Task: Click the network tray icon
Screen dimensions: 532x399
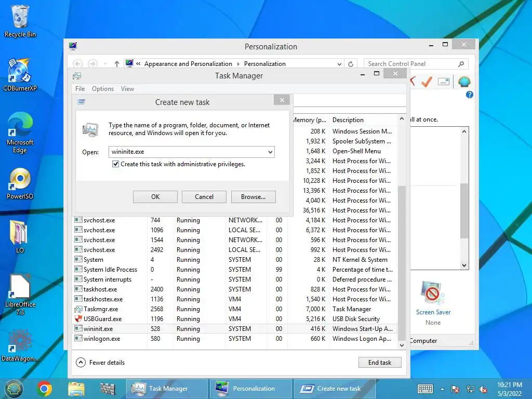Action: [471, 389]
